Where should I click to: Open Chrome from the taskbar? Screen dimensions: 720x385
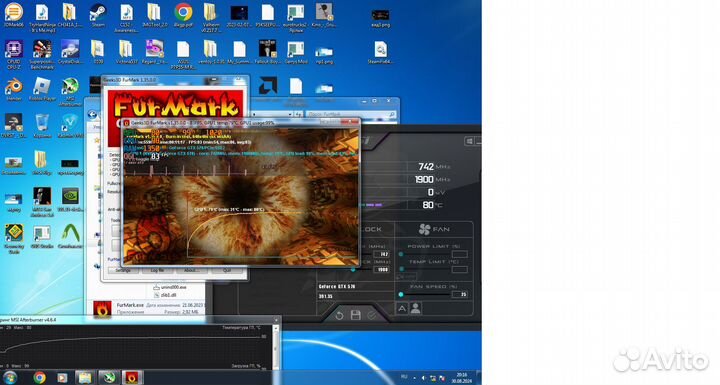(x=39, y=378)
